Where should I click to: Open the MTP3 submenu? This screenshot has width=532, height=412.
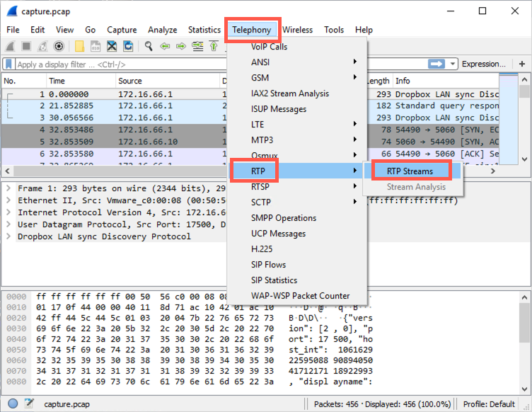(x=297, y=140)
